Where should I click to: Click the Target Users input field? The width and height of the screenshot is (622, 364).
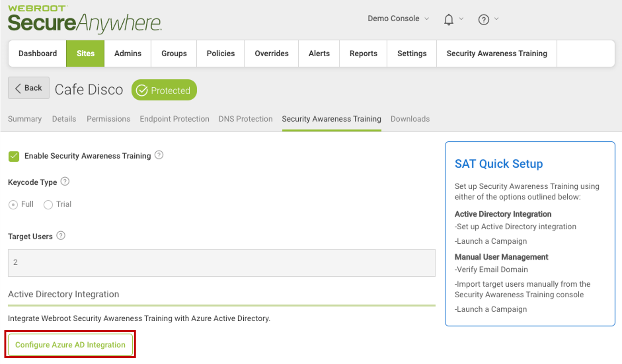221,262
